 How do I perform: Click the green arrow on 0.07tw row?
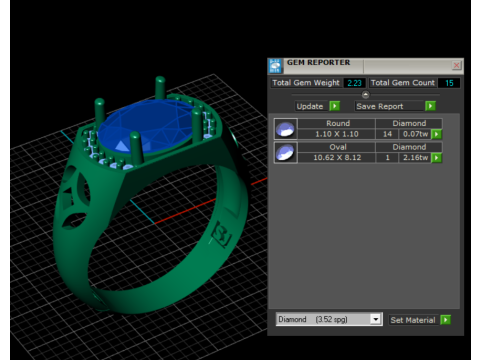[436, 134]
